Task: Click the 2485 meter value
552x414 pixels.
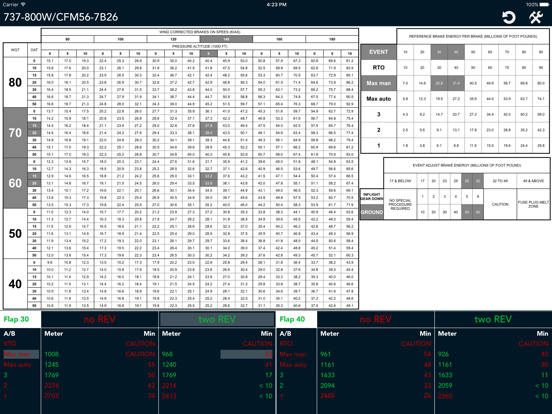Action: coord(327,396)
